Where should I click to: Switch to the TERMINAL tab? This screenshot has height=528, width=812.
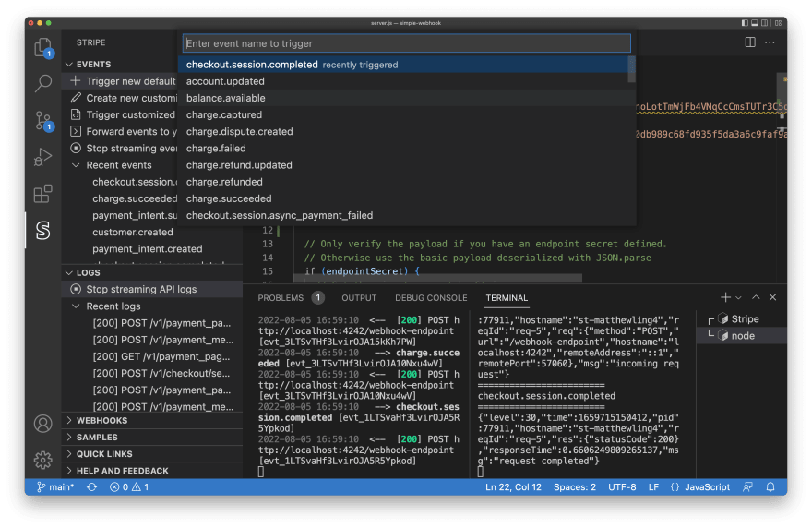coord(507,298)
